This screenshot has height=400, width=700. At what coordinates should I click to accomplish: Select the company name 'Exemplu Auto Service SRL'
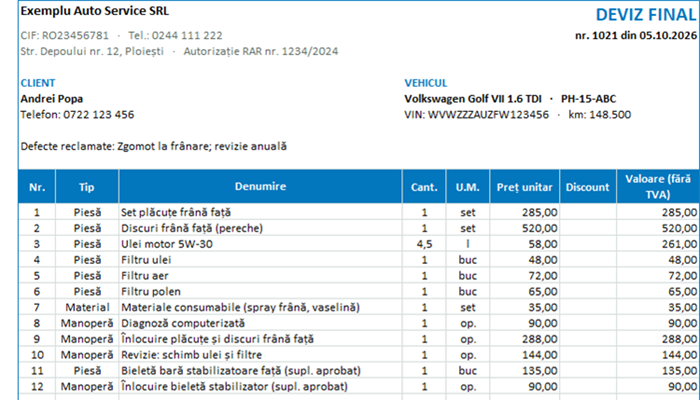(95, 11)
